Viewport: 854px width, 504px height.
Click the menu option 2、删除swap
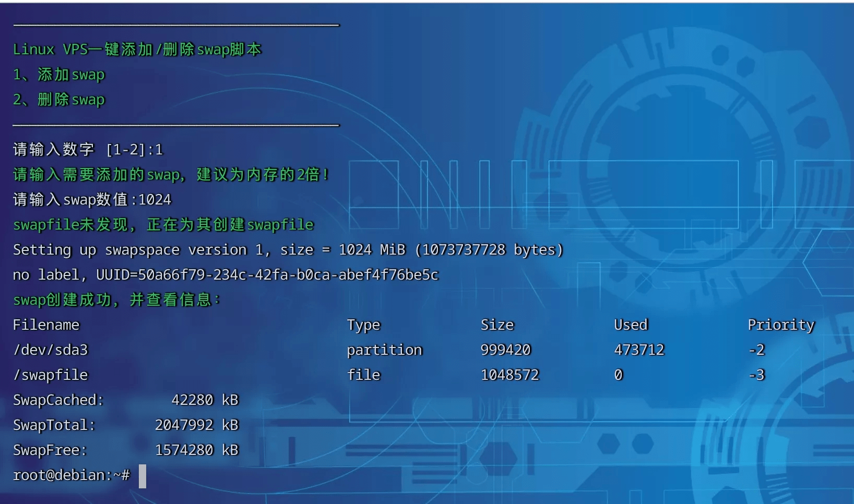59,100
